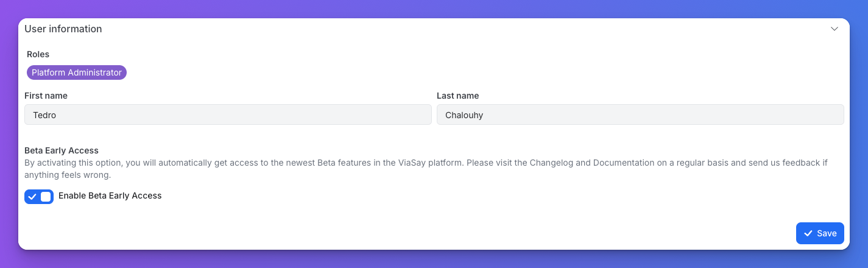Screen dimensions: 868x268
Task: Click the Roles label
Action: tap(38, 54)
